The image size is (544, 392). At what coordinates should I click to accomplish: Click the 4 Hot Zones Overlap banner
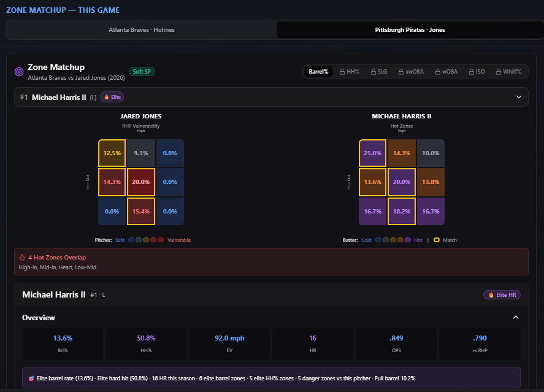271,262
